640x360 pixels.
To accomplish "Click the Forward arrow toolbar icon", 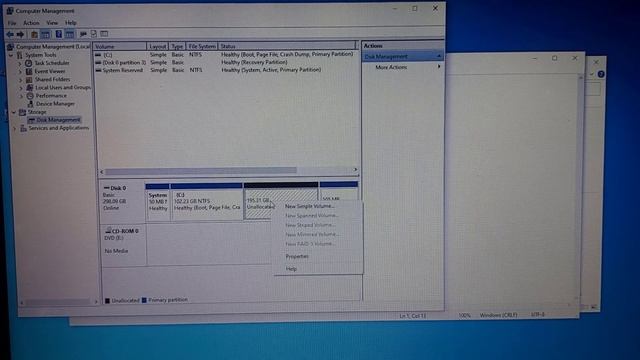I will click(x=20, y=34).
